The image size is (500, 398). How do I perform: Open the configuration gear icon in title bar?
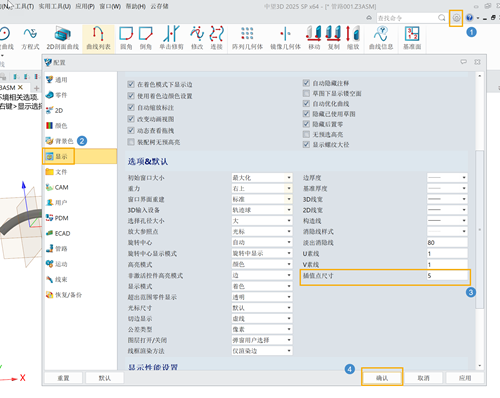(456, 18)
